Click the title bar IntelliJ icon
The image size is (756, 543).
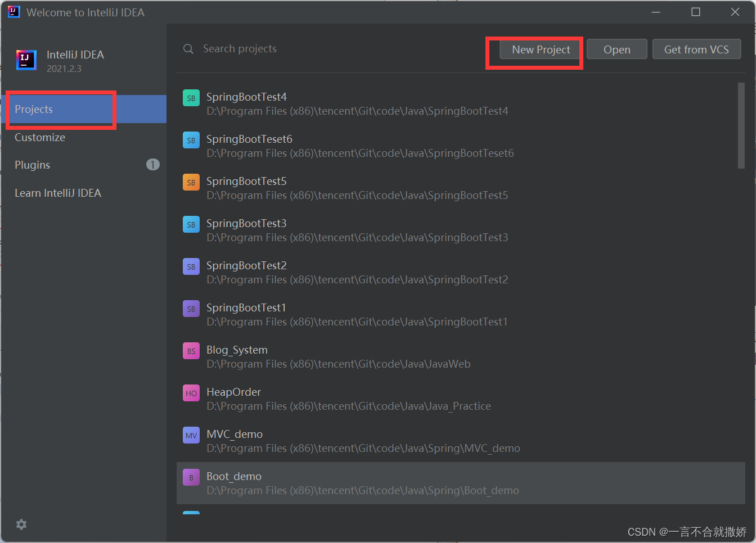tap(13, 12)
